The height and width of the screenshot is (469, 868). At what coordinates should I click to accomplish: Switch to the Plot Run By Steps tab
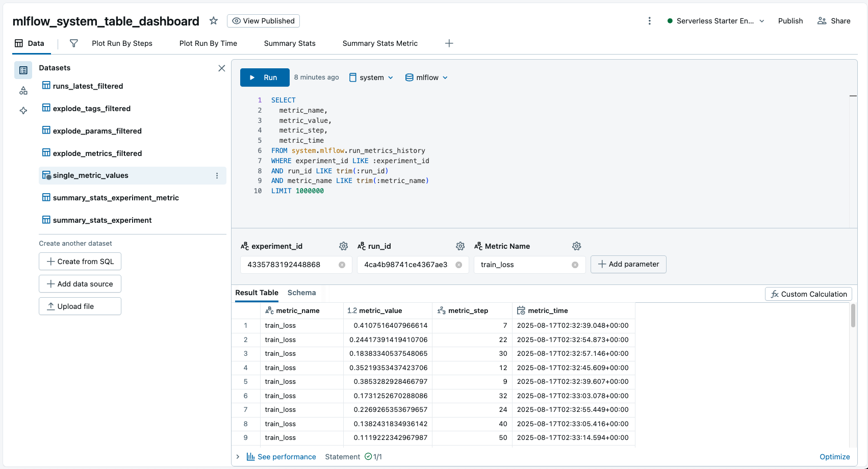(122, 43)
